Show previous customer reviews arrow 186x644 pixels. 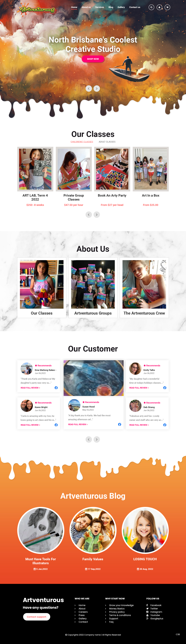[x=89, y=439]
